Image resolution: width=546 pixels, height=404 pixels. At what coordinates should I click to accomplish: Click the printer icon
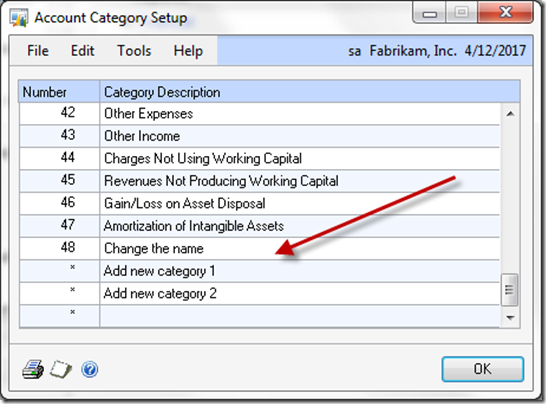33,370
